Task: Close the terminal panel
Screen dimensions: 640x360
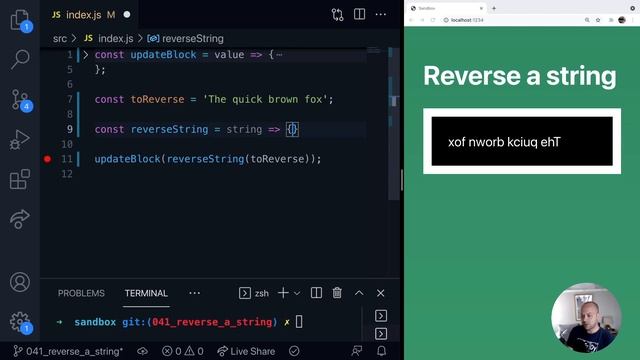Action: pyautogui.click(x=380, y=293)
